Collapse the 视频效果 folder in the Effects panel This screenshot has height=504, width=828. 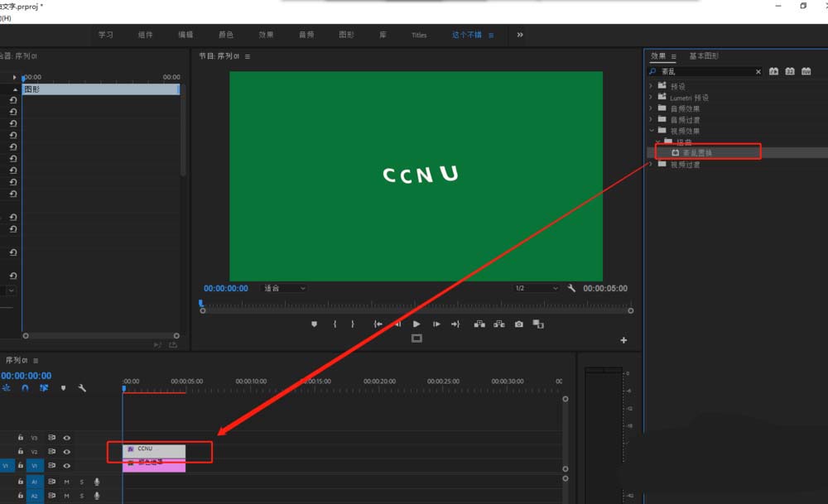point(652,131)
